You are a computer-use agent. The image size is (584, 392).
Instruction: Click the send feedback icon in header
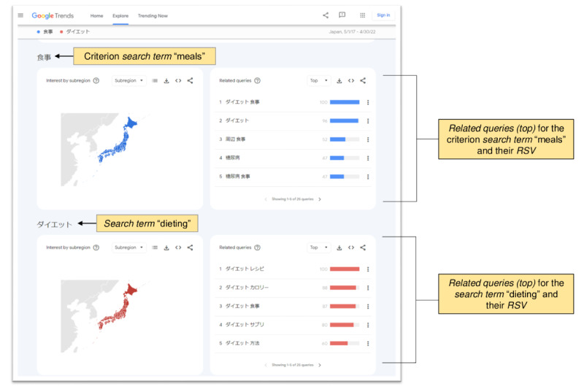[x=342, y=15]
